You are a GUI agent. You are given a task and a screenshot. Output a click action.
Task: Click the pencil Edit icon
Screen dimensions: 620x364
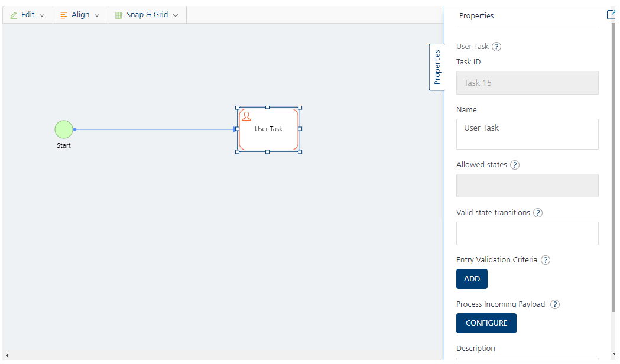pos(14,15)
